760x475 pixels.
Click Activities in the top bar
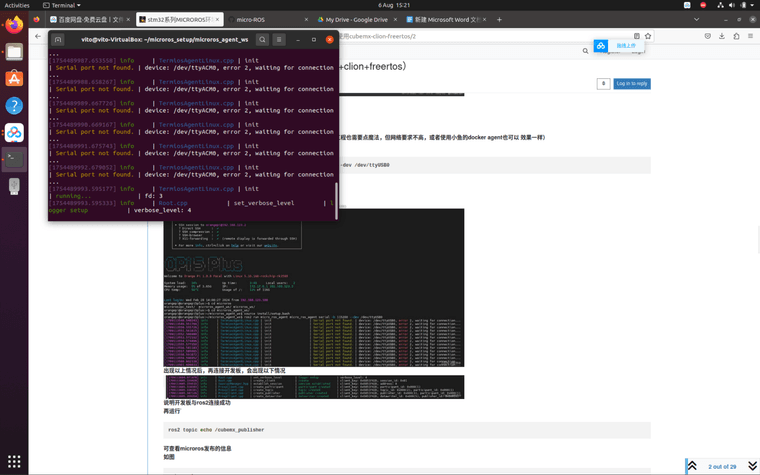point(17,5)
